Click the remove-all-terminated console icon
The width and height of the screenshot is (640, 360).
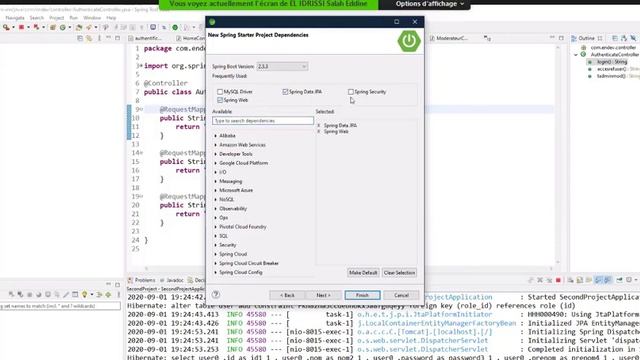click(549, 280)
